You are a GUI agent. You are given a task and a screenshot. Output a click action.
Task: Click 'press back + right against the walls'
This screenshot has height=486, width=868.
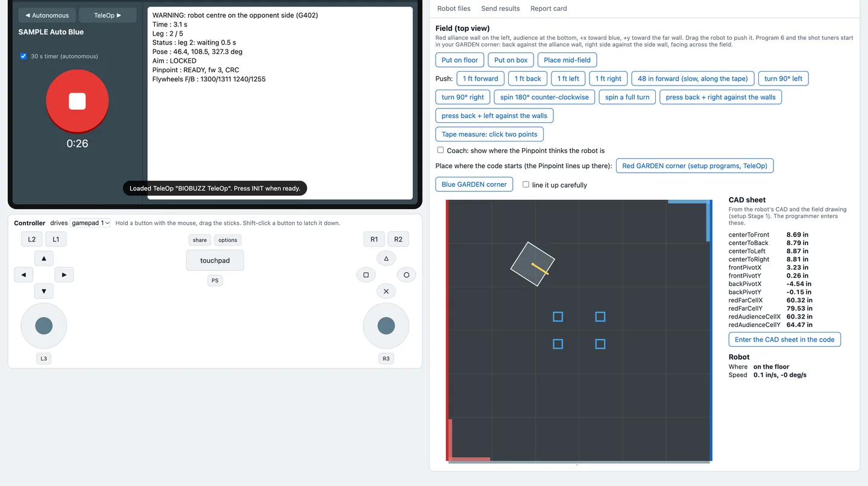tap(721, 97)
